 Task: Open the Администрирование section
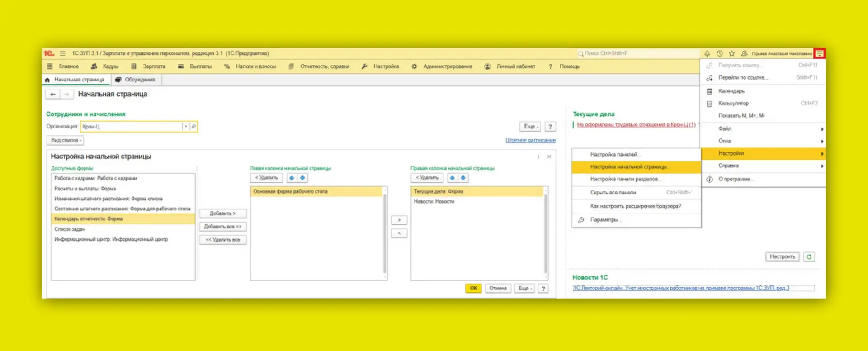(x=442, y=66)
